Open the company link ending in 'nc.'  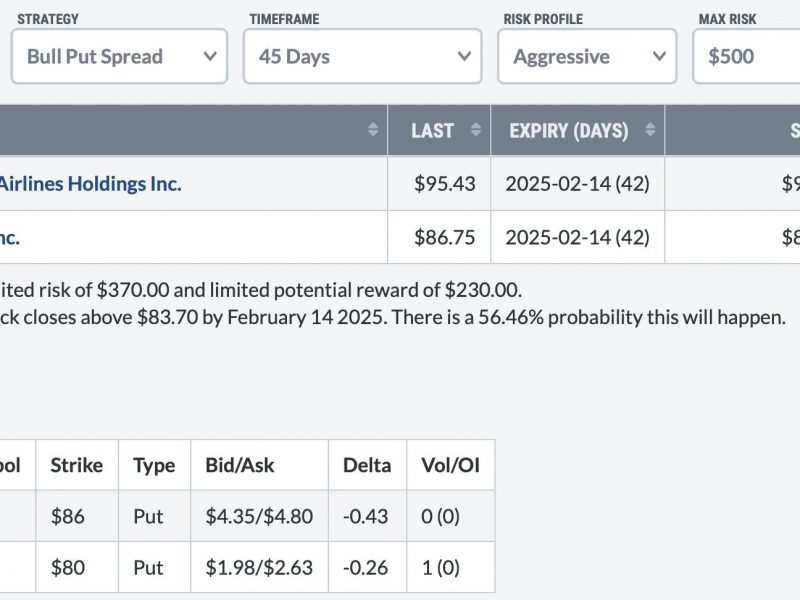[x=10, y=238]
